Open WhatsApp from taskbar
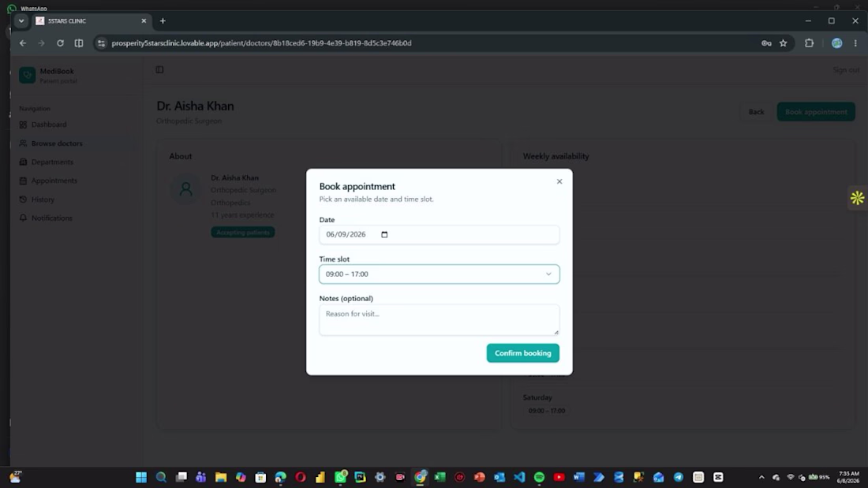The height and width of the screenshot is (488, 868). point(340,477)
